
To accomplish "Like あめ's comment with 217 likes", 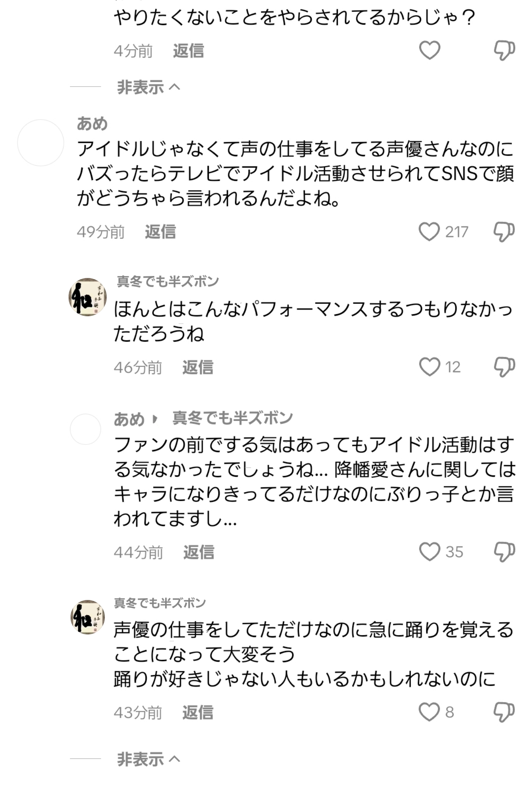I will tap(429, 232).
